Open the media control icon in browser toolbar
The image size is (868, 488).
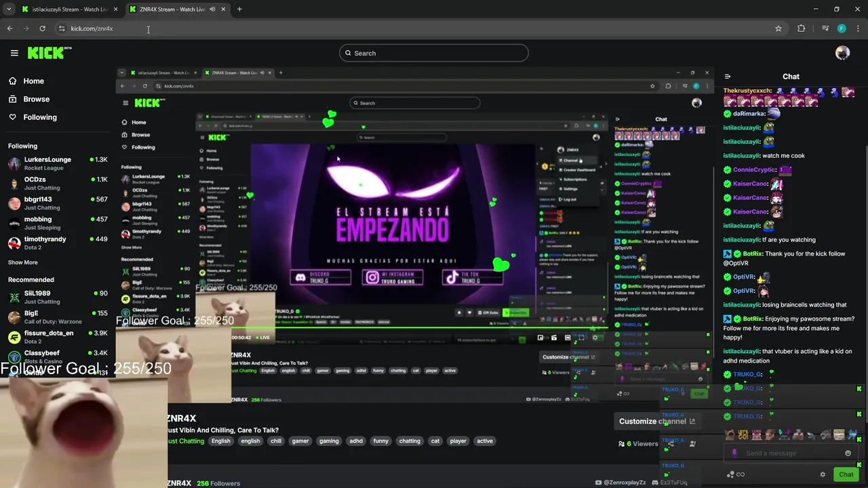pyautogui.click(x=825, y=28)
